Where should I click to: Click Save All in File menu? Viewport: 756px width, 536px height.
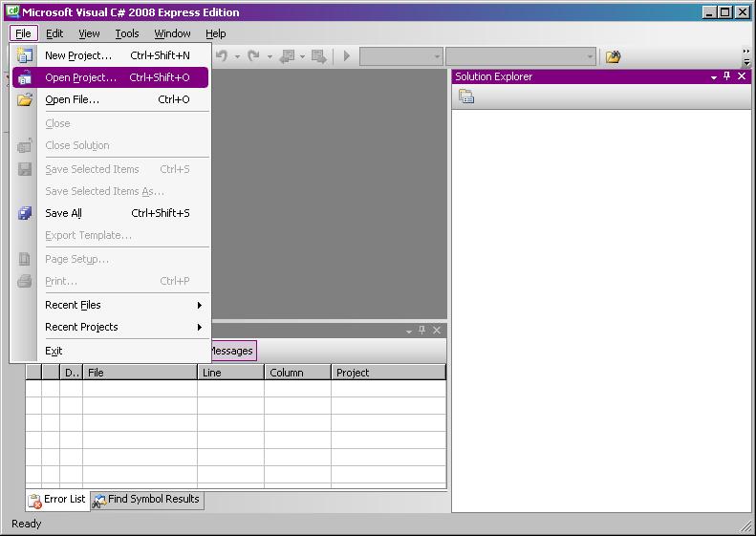110,213
